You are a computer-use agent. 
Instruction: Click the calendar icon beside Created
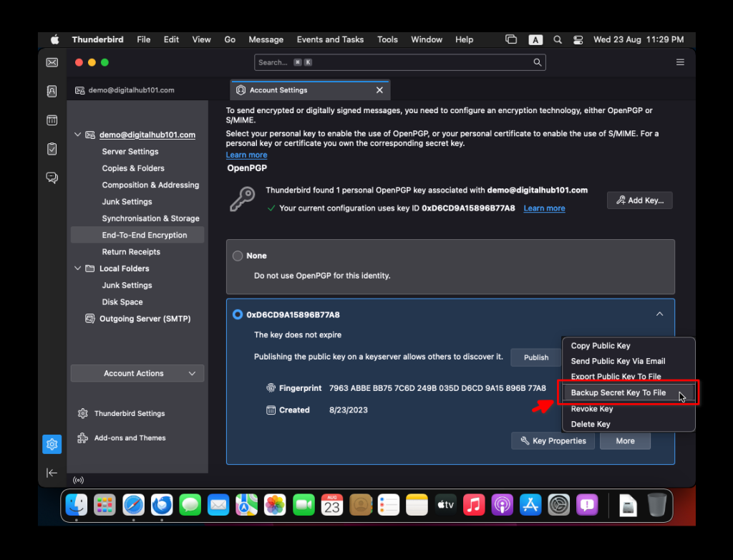pyautogui.click(x=271, y=410)
